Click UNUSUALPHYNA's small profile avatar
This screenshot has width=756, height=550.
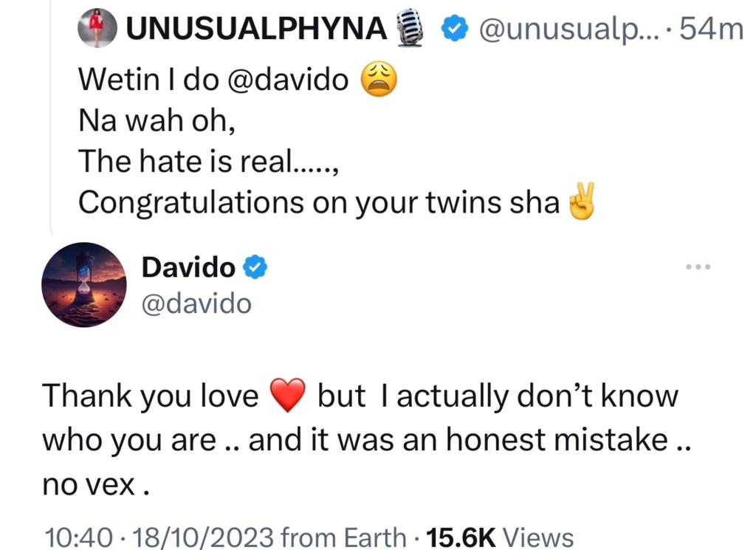click(x=97, y=28)
